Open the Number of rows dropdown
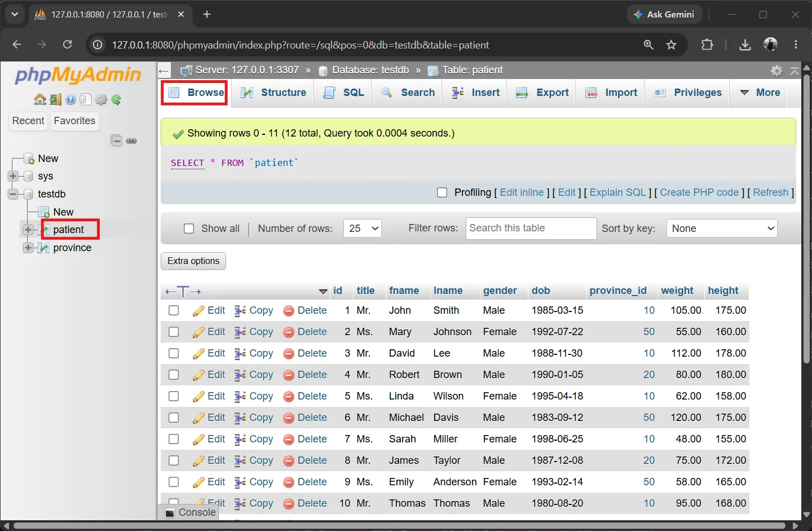Image resolution: width=812 pixels, height=531 pixels. click(x=363, y=229)
